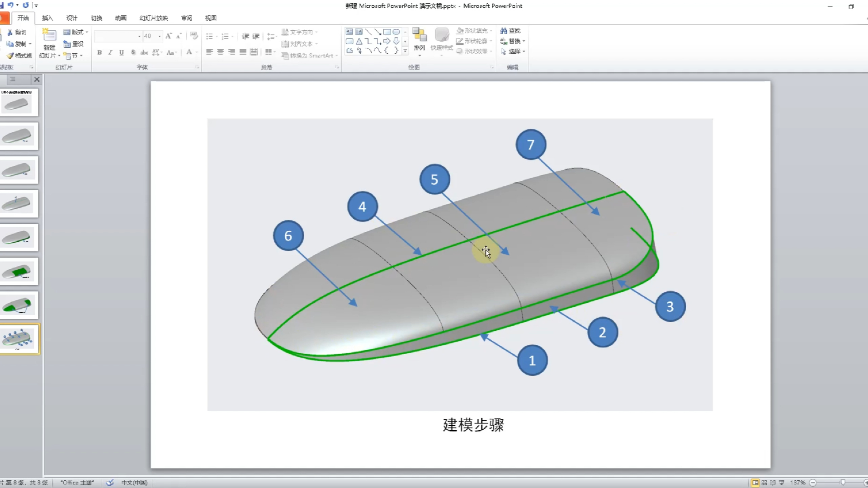
Task: Select the sixth slide thumbnail
Action: 19,272
